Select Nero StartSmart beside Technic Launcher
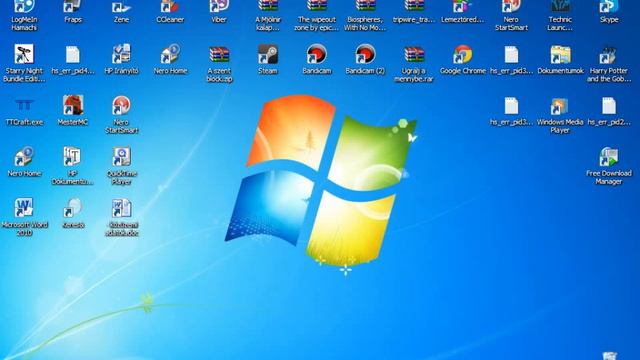Viewport: 640px width, 360px height. (511, 16)
